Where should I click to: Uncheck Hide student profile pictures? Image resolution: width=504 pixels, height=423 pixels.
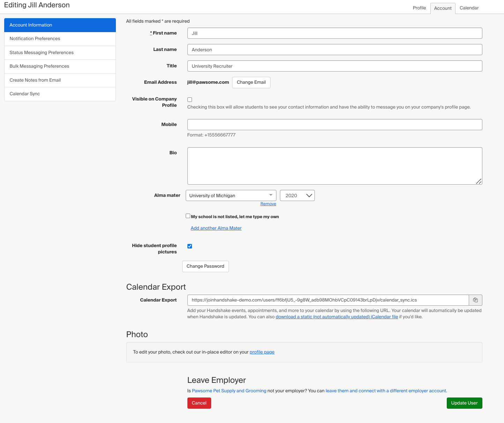[190, 246]
